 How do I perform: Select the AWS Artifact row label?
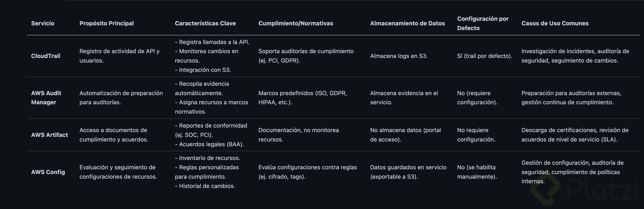click(x=49, y=135)
